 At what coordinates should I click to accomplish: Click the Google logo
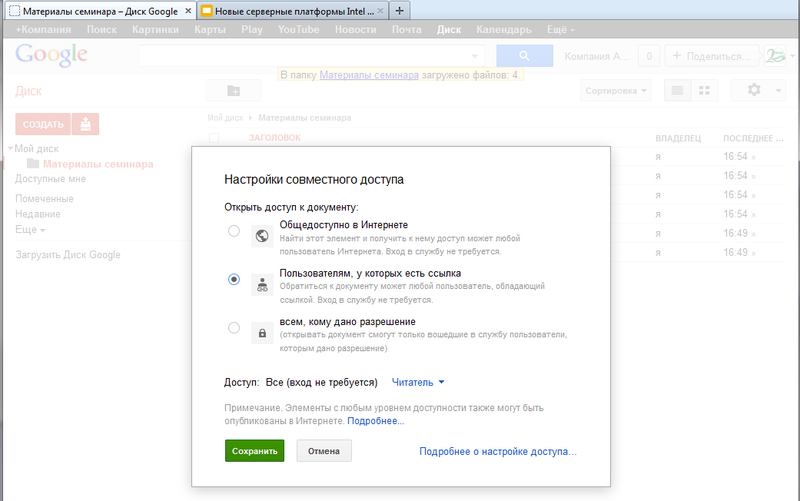point(51,55)
